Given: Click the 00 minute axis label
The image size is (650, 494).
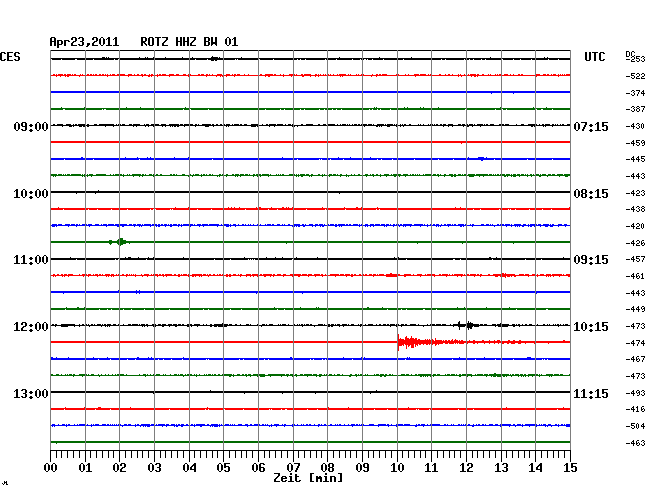Looking at the screenshot, I should pyautogui.click(x=51, y=468).
